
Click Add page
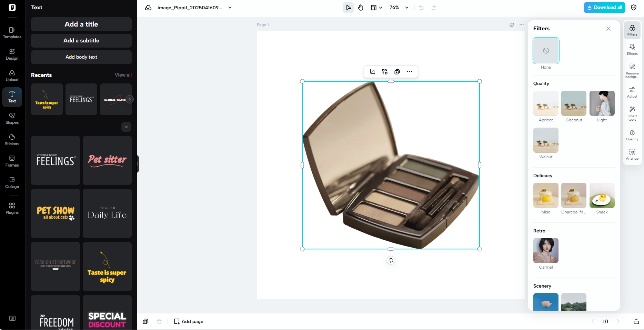[x=189, y=321]
